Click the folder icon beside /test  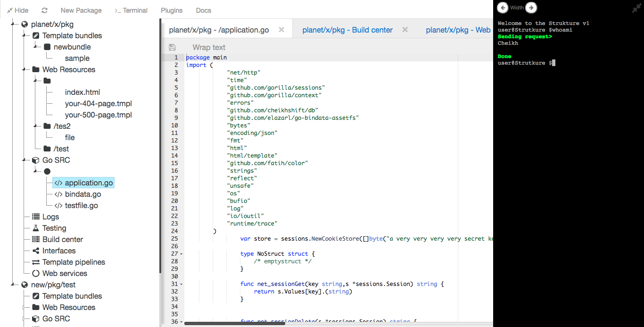[47, 149]
